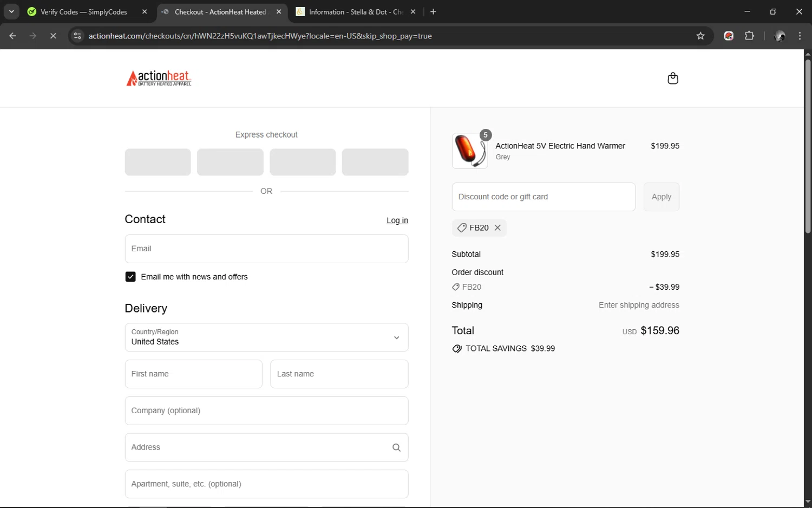Focus the Apartment, suite, etc. field
The width and height of the screenshot is (812, 508).
click(266, 484)
